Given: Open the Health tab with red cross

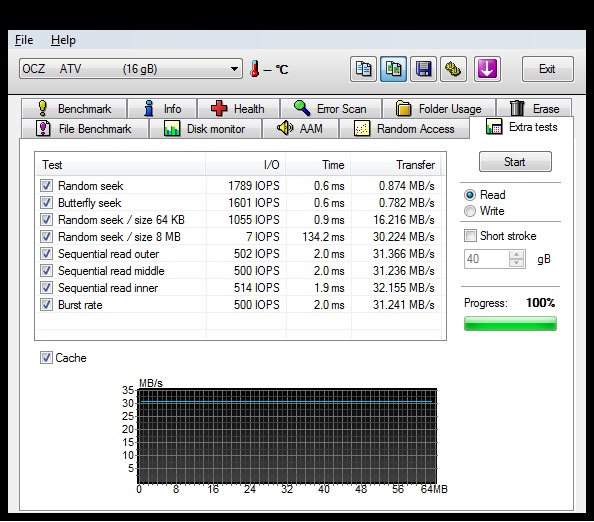Looking at the screenshot, I should click(238, 109).
